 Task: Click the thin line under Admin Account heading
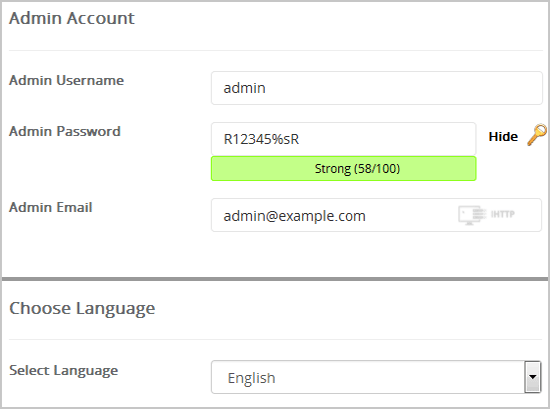pyautogui.click(x=276, y=51)
